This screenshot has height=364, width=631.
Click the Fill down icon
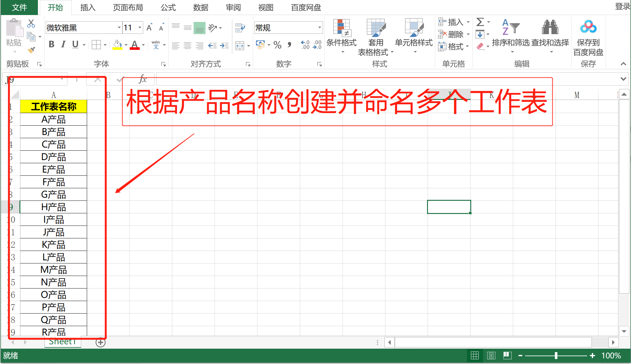pos(480,34)
